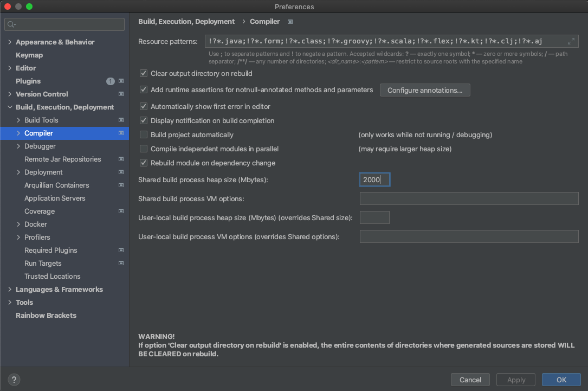Click inside the Shared build process VM options field
The image size is (588, 391).
click(x=469, y=198)
